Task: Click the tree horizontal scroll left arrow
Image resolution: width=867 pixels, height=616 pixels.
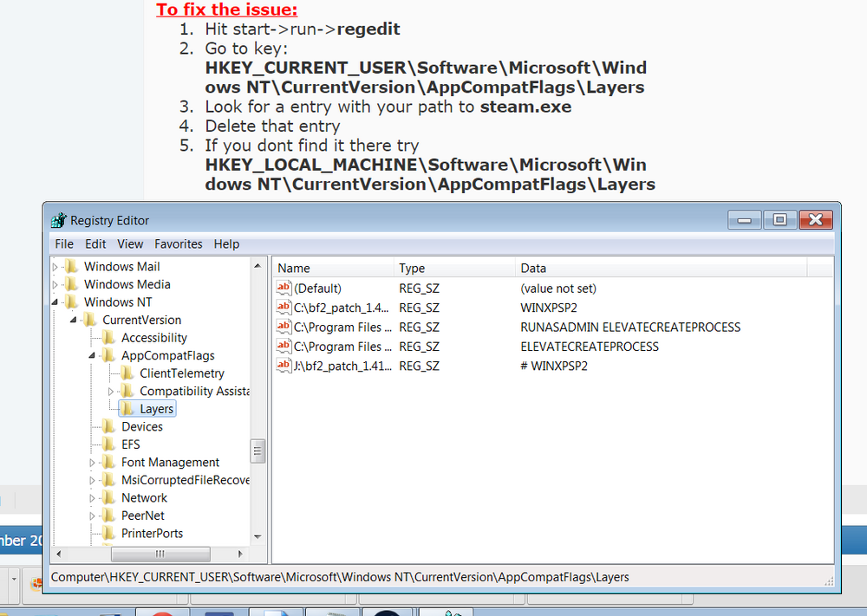Action: [x=59, y=553]
